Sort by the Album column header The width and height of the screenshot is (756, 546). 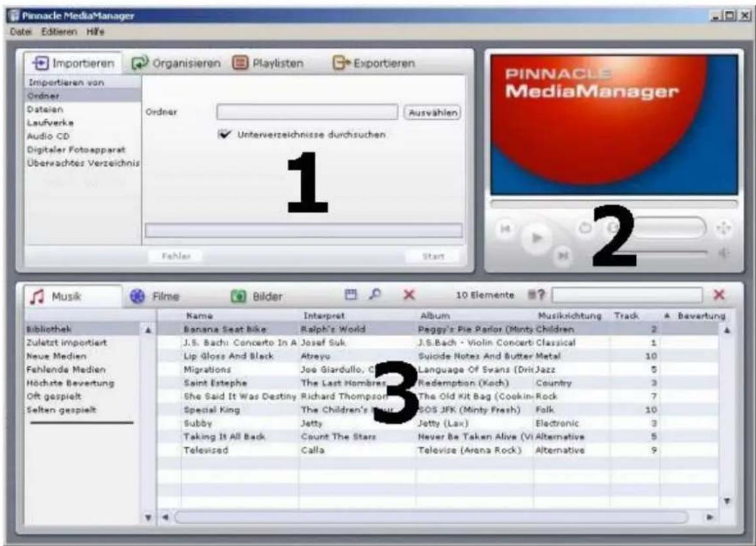point(474,316)
